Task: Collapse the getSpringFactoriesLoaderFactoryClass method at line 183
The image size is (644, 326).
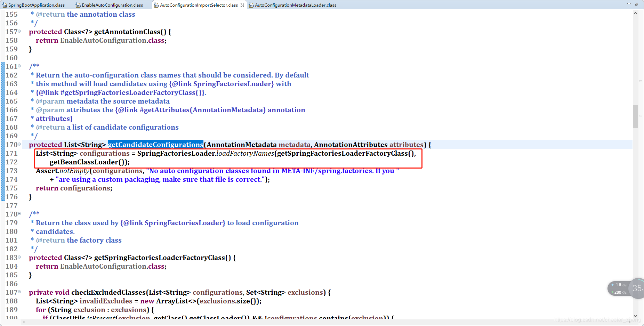Action: [x=19, y=257]
